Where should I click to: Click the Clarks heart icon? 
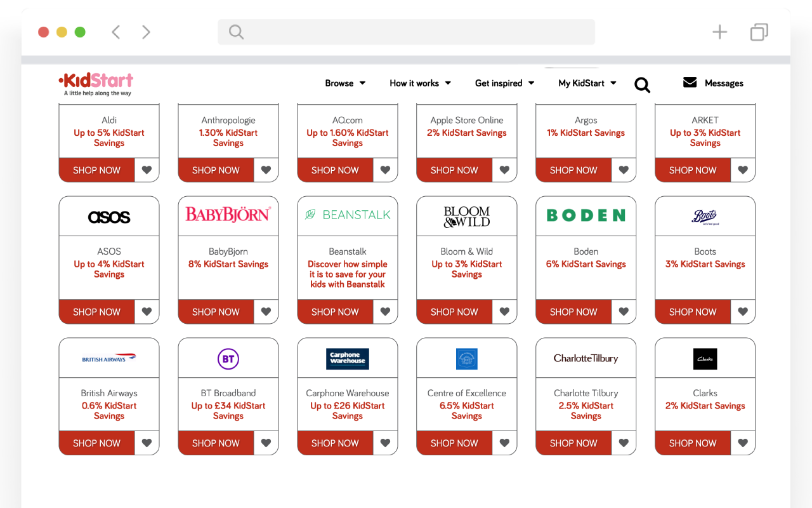743,443
